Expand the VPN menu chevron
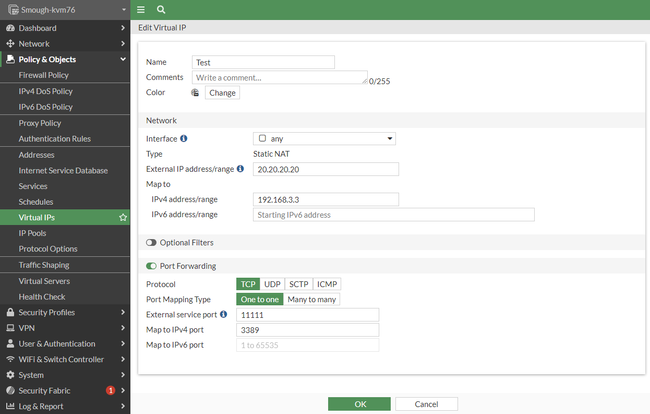This screenshot has width=650, height=414. point(123,328)
